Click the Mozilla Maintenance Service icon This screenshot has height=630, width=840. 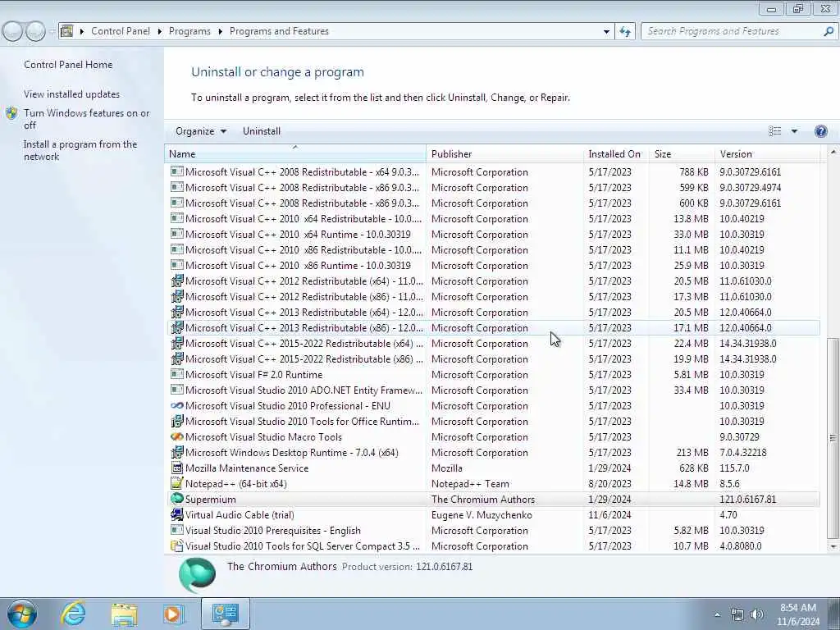coord(177,468)
